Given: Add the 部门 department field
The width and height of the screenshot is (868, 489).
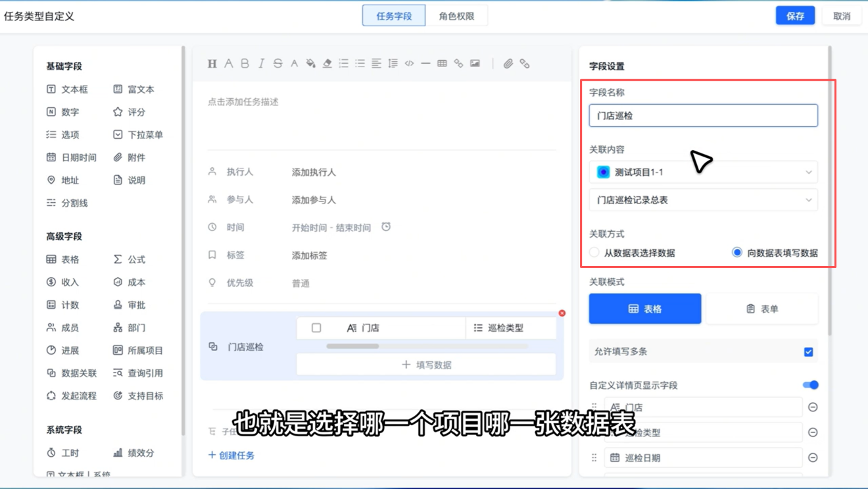Looking at the screenshot, I should click(x=129, y=328).
